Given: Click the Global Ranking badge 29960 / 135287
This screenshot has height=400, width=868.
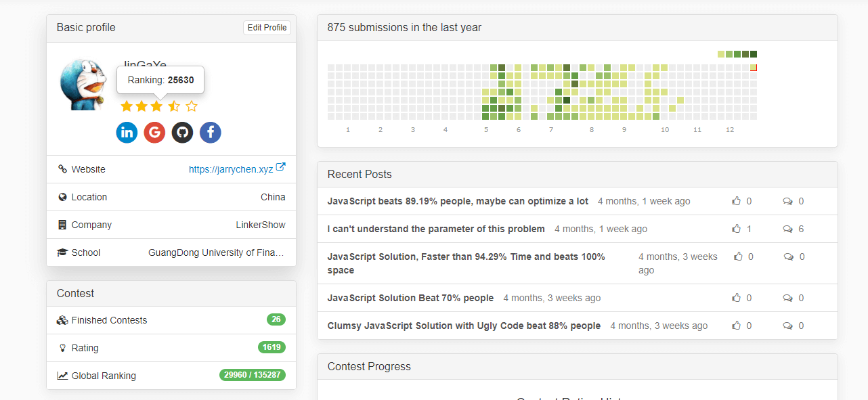Looking at the screenshot, I should (x=253, y=375).
